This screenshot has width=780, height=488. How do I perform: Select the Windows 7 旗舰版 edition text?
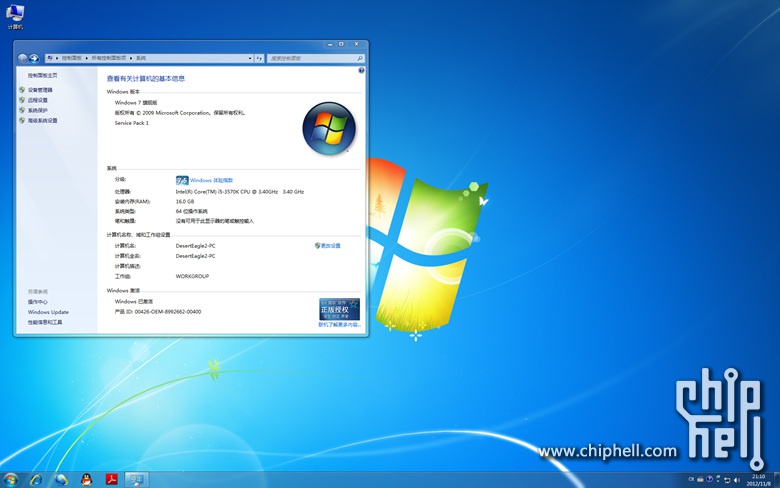point(136,102)
